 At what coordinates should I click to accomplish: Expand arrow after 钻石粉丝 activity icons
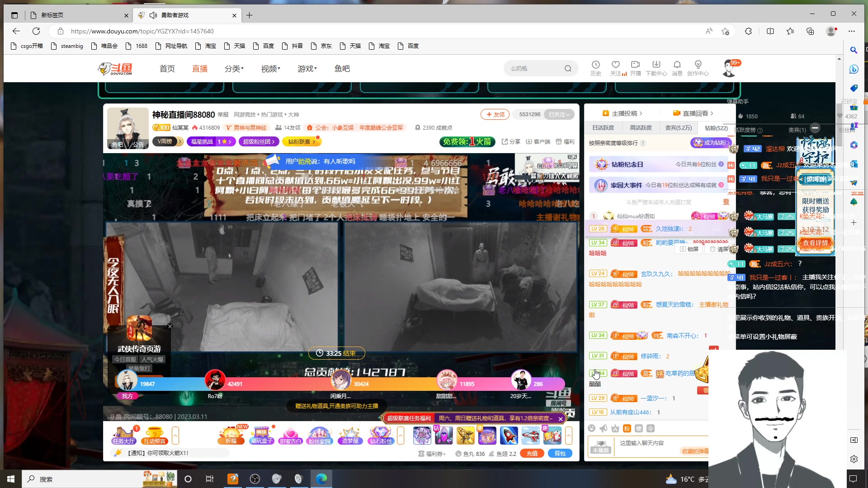click(401, 436)
